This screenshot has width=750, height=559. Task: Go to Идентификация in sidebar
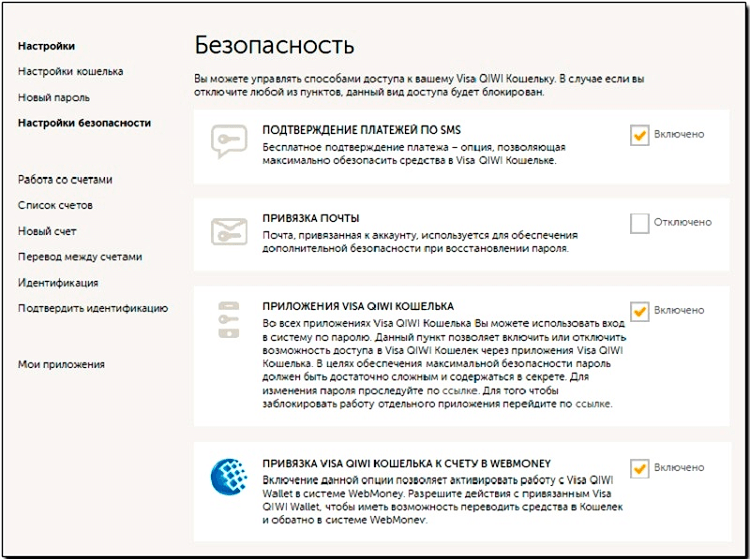[x=58, y=283]
